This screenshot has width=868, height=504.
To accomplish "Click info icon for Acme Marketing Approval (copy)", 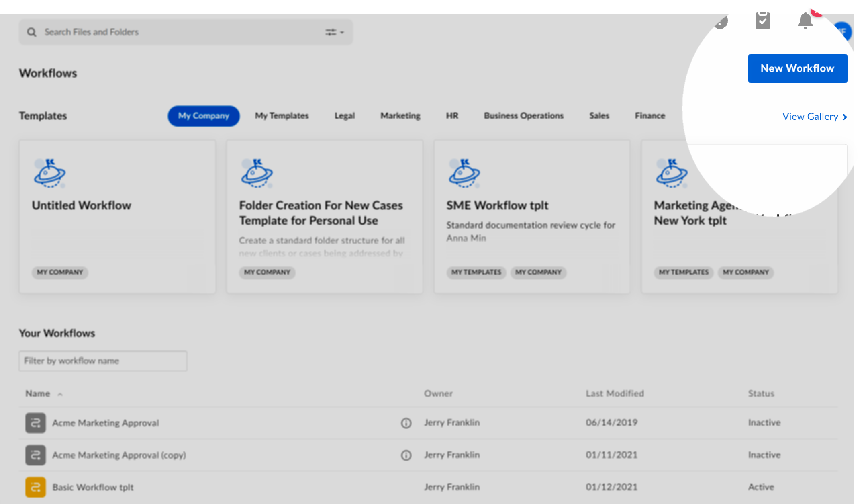I will (x=406, y=455).
